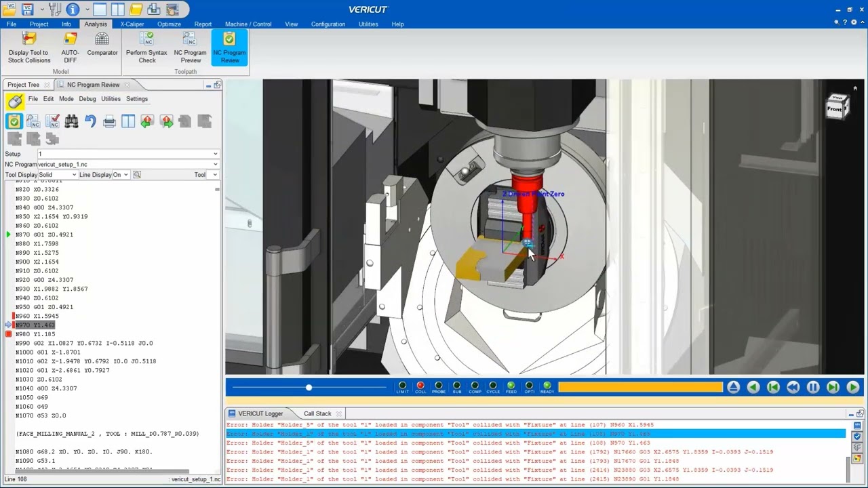Toggle the LIMIT status light

click(x=402, y=387)
